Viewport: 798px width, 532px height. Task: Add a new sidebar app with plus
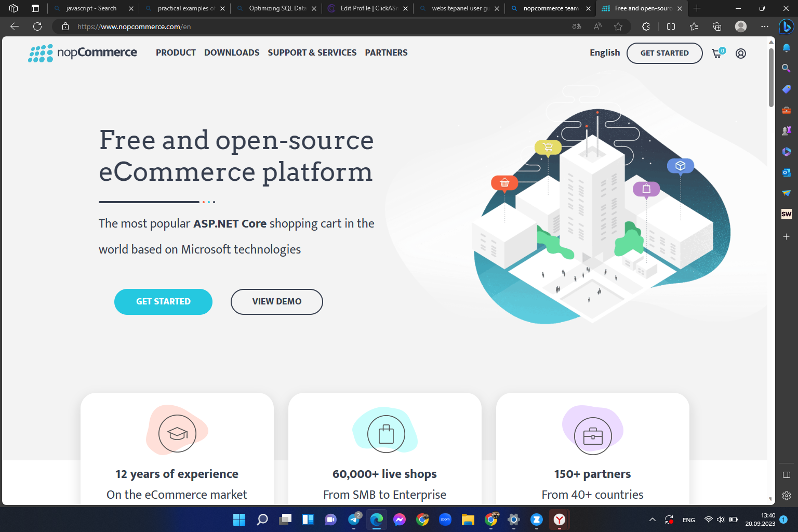pos(787,236)
